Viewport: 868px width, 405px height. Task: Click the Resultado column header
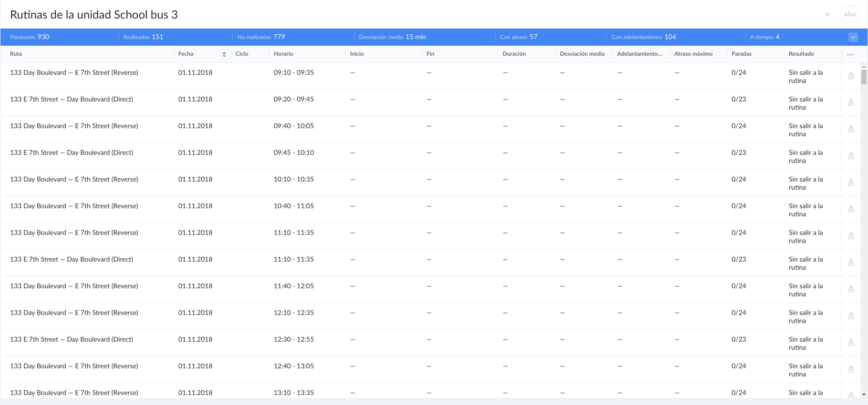801,54
